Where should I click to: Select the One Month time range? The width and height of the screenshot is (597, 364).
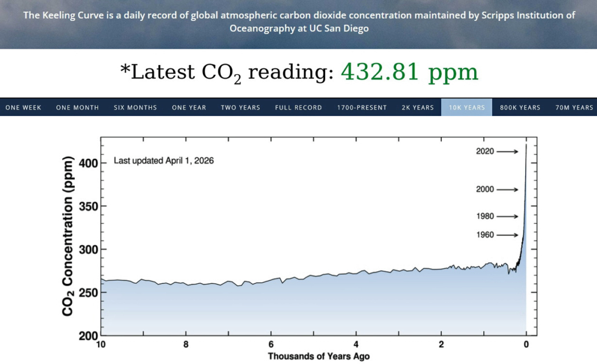coord(78,107)
